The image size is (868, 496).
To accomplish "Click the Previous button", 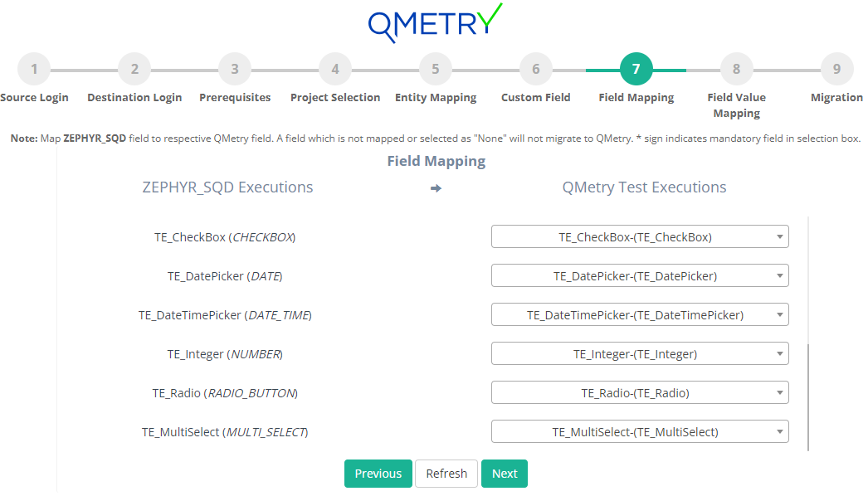I will click(378, 474).
